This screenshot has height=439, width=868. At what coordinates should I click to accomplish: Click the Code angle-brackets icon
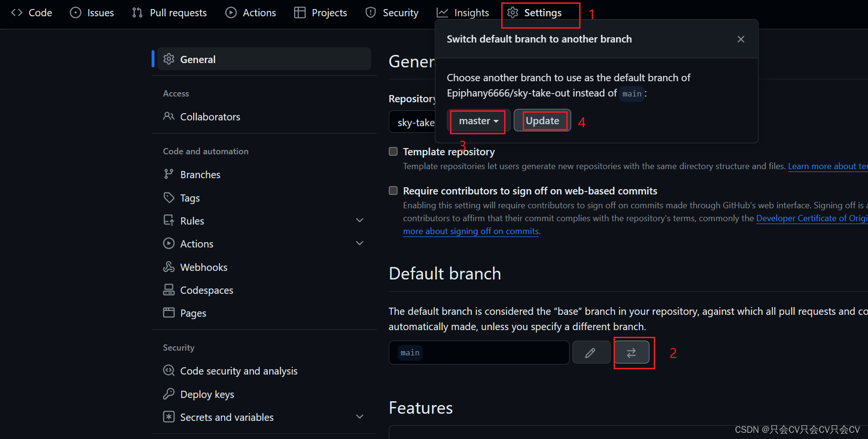pos(17,13)
